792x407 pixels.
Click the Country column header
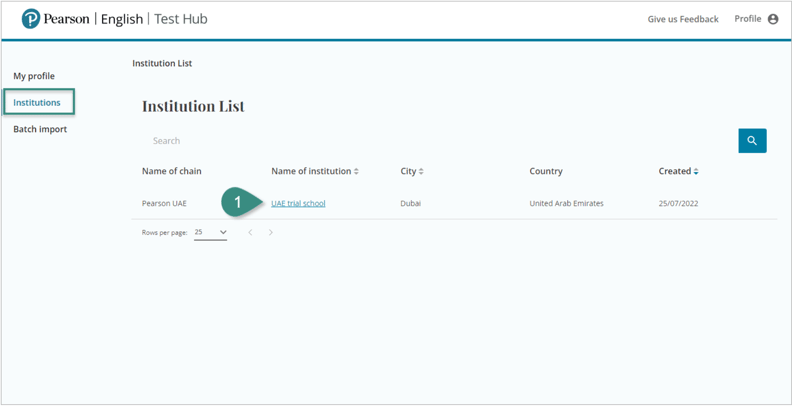[x=546, y=171]
